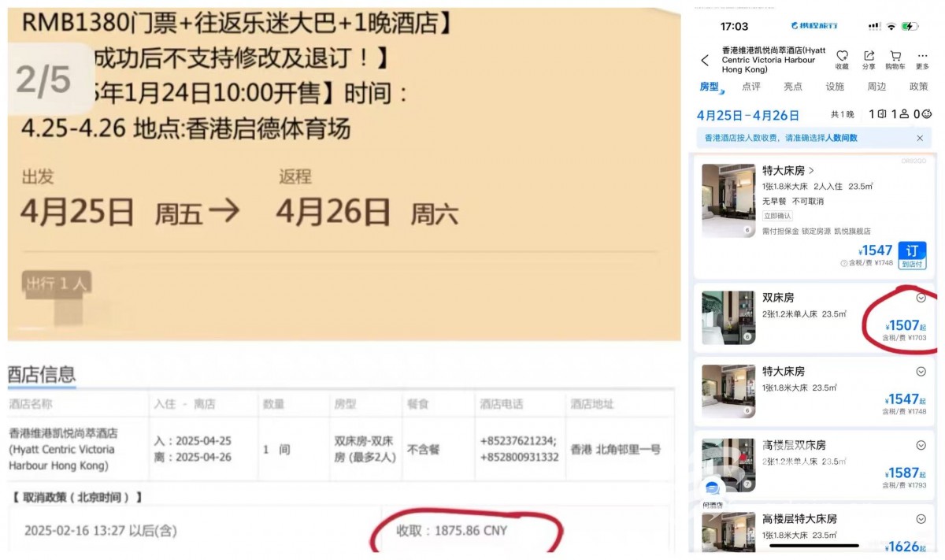Open the 购物车 shopping cart
The height and width of the screenshot is (560, 945).
pyautogui.click(x=895, y=55)
